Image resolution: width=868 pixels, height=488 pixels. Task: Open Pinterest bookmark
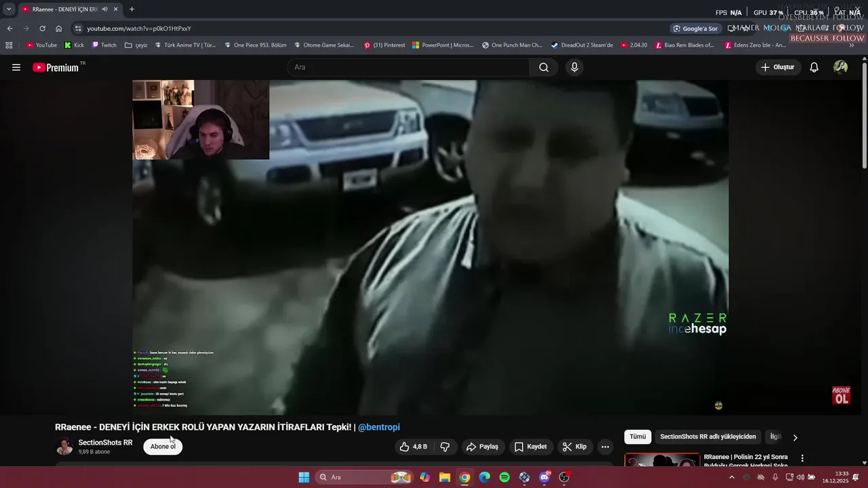point(384,45)
